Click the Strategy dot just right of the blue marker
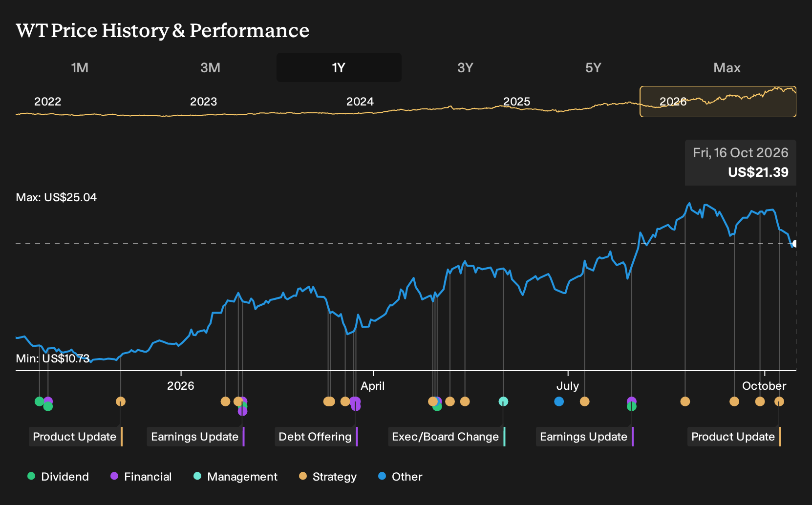 point(584,401)
